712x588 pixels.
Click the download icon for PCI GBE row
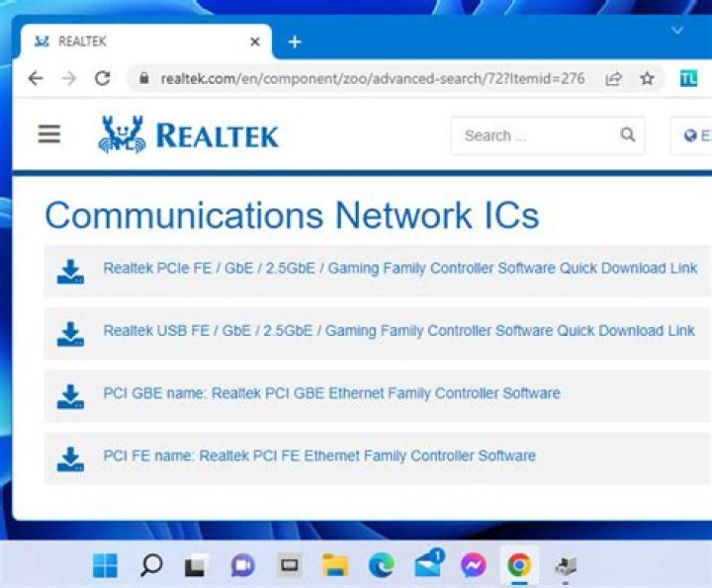click(x=70, y=396)
